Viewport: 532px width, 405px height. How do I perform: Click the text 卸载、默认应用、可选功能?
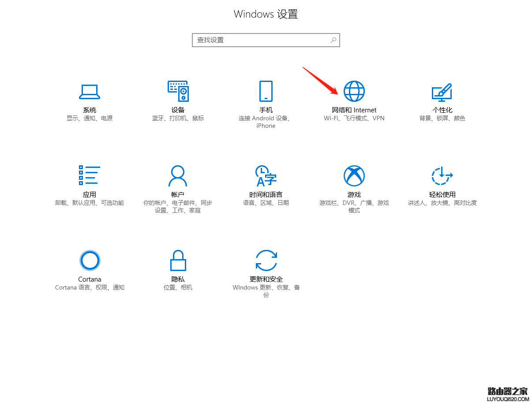pos(90,203)
